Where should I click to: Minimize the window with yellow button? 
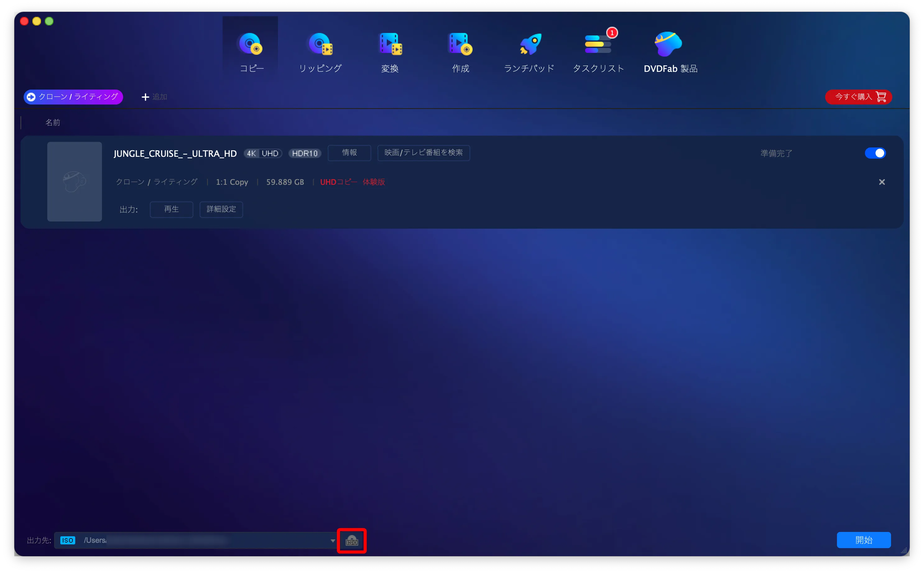(37, 21)
